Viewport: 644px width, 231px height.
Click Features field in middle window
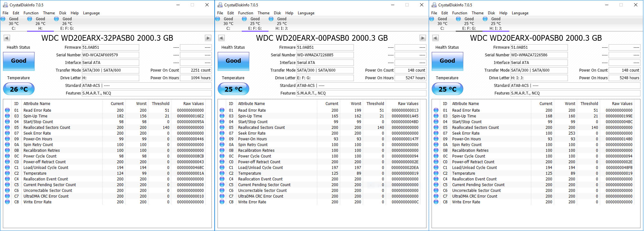pos(361,93)
